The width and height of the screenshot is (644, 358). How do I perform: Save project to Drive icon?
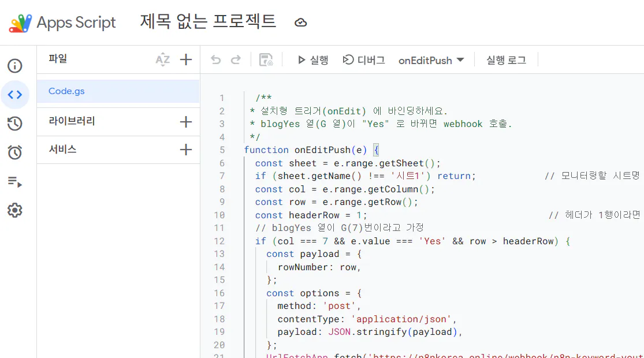pyautogui.click(x=266, y=60)
